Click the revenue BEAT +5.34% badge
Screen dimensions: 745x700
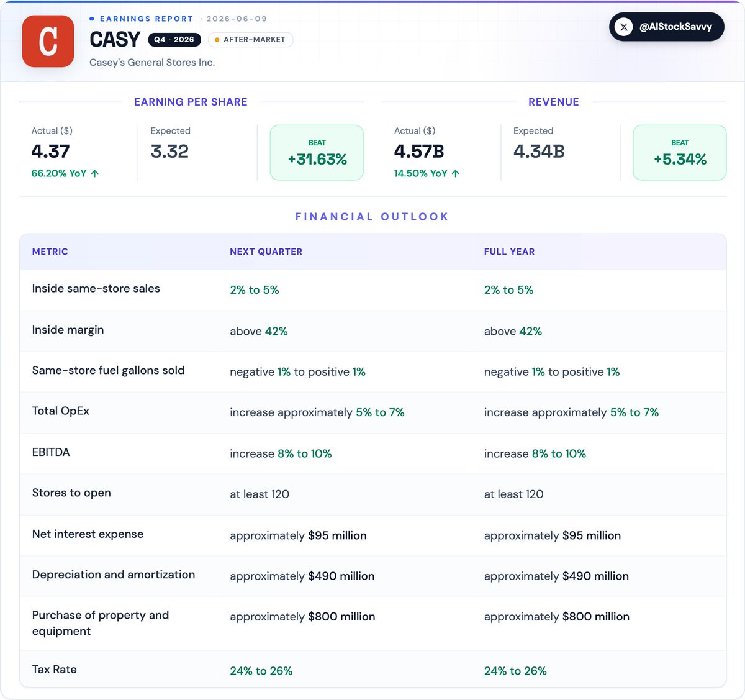coord(680,153)
